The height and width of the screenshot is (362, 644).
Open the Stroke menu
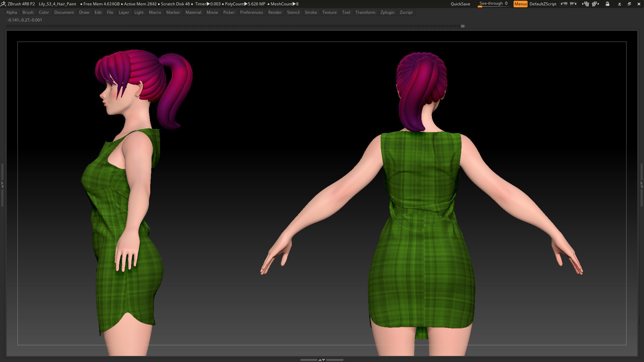(x=311, y=12)
